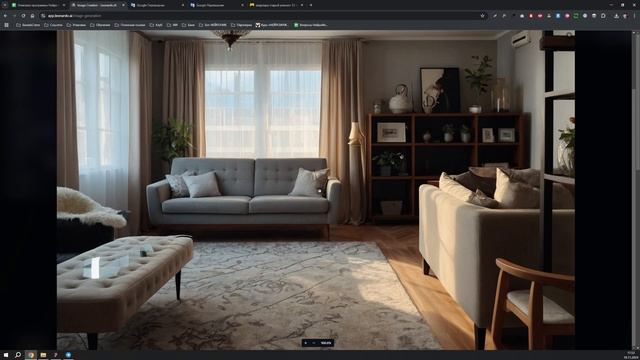Click the pen extension icon
This screenshot has height=360, width=640.
pos(495,16)
